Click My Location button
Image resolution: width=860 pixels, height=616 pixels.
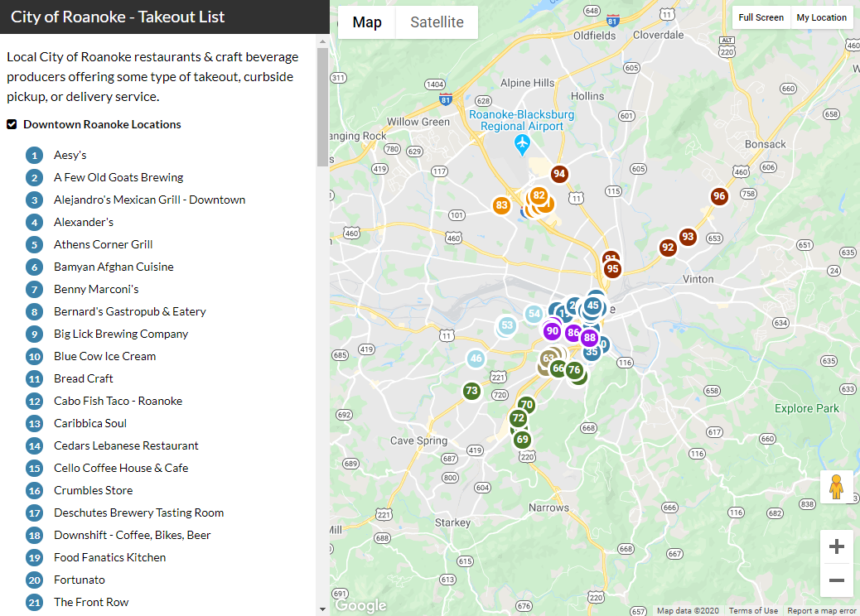click(821, 17)
